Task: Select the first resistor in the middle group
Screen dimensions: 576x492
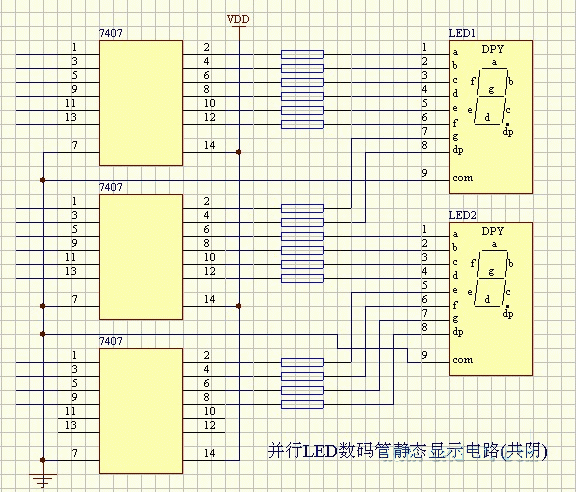Action: pyautogui.click(x=302, y=208)
